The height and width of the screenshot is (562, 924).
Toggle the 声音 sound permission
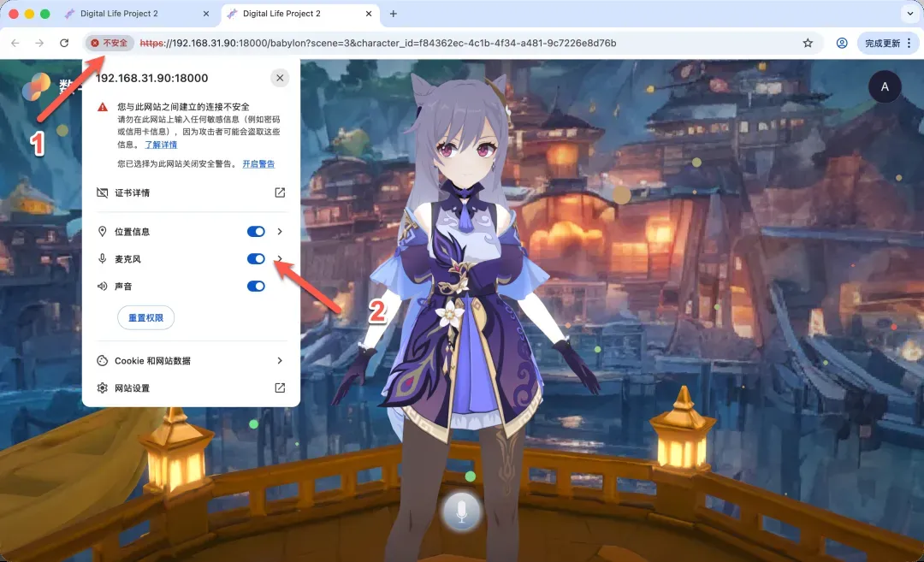pyautogui.click(x=256, y=287)
